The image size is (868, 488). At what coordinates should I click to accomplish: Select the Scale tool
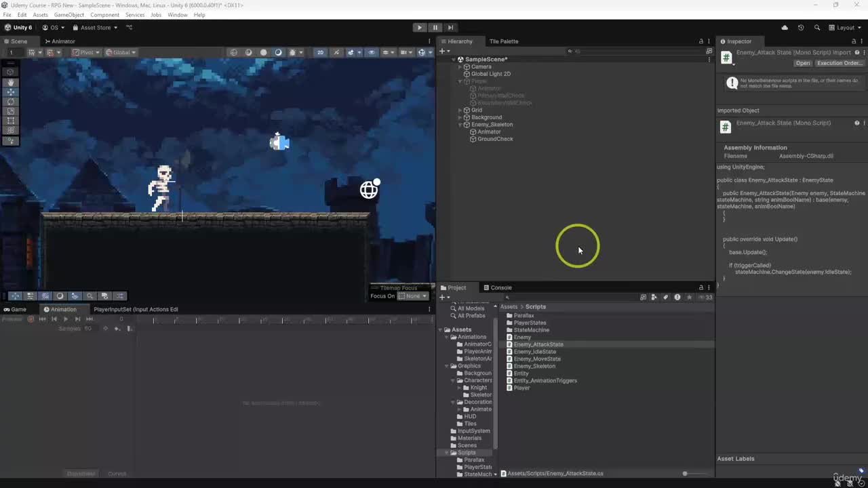[10, 111]
